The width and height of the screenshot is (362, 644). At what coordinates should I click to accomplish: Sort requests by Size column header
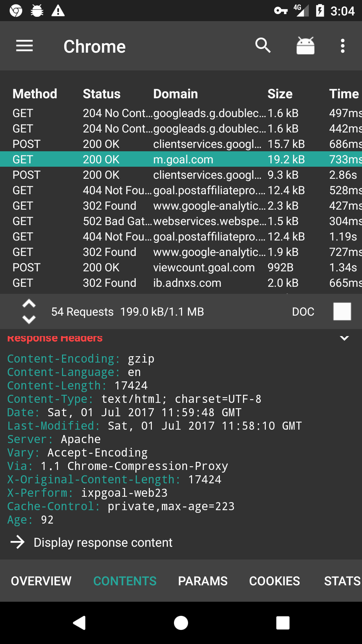point(280,94)
